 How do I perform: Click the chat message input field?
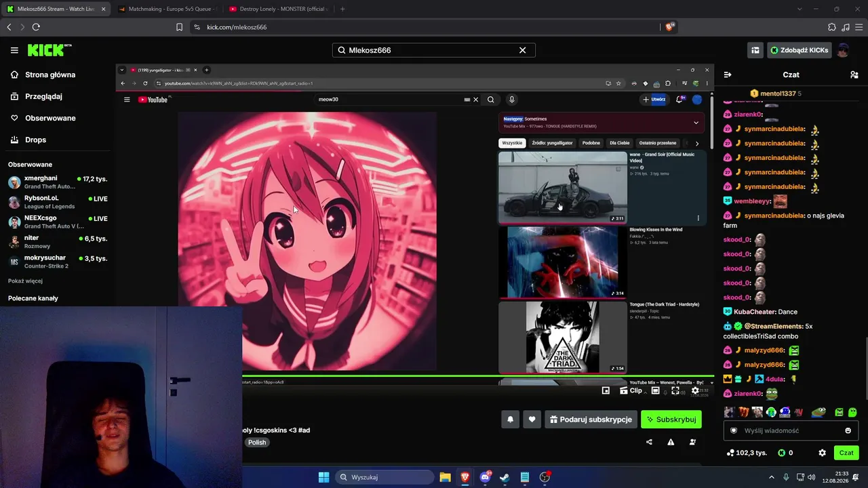pos(790,430)
